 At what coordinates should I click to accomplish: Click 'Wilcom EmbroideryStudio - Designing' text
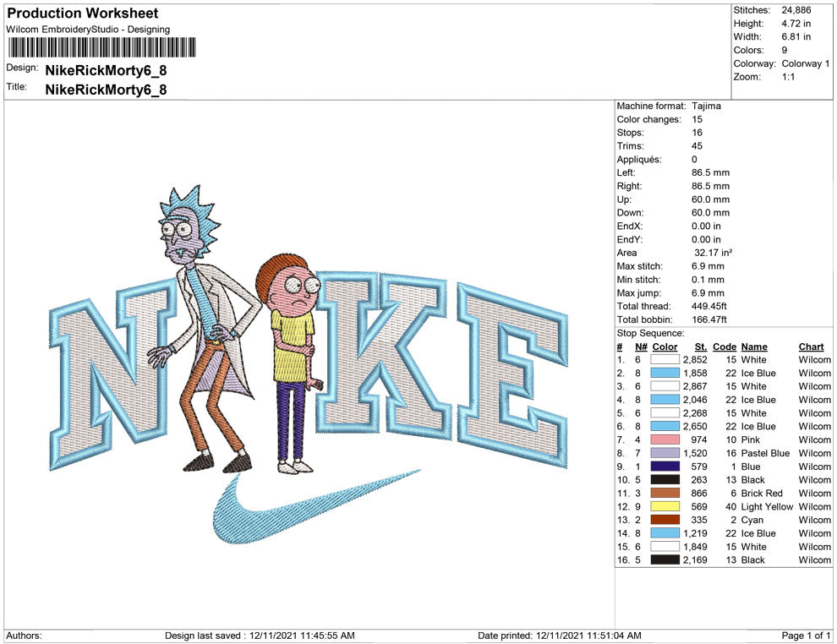tap(88, 30)
